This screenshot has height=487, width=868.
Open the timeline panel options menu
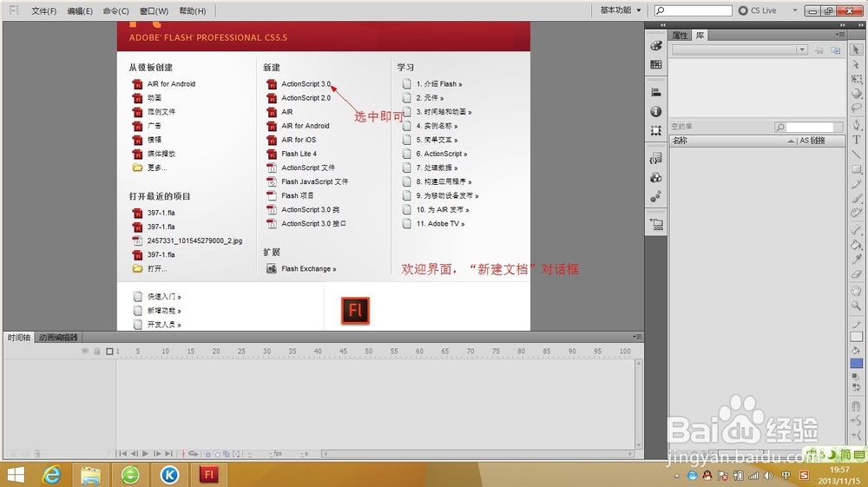[x=638, y=337]
